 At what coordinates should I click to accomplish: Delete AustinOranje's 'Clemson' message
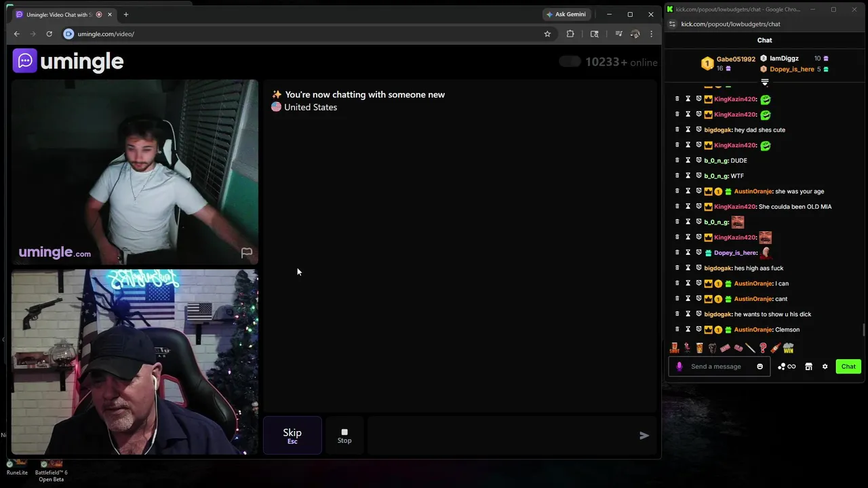677,329
